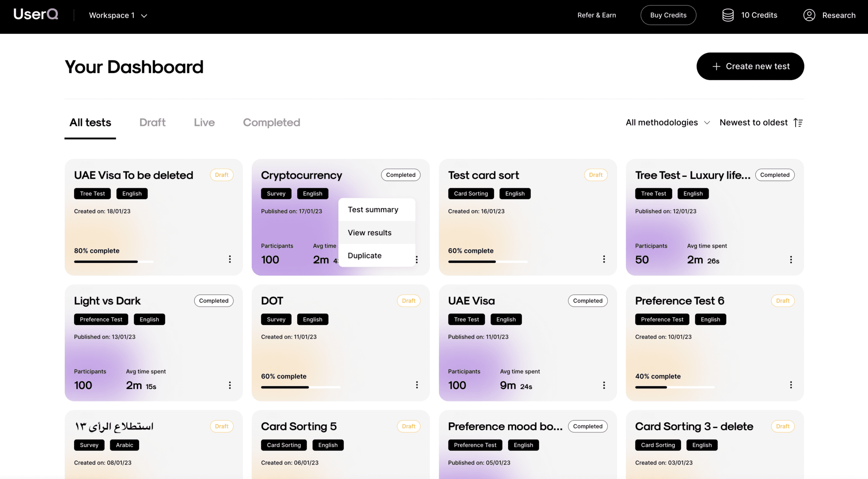The width and height of the screenshot is (868, 479).
Task: Switch to the Draft tab
Action: pos(153,123)
